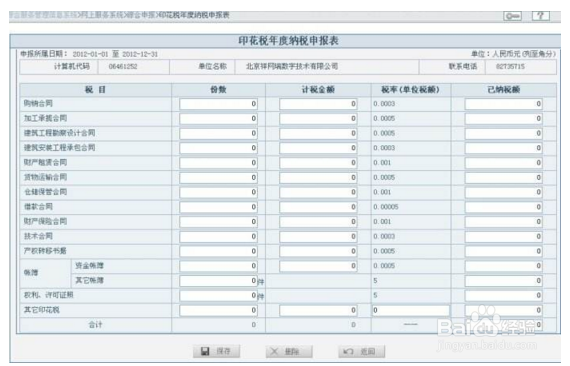Select 已纳税额 input in 产权转移书据 row
The image size is (570, 366).
[x=503, y=252]
